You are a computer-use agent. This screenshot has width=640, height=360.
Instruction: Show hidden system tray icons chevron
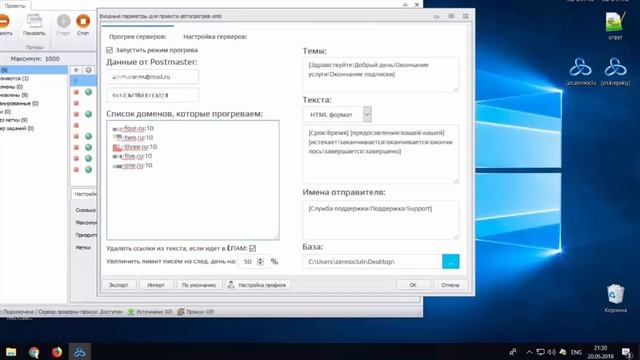529,352
